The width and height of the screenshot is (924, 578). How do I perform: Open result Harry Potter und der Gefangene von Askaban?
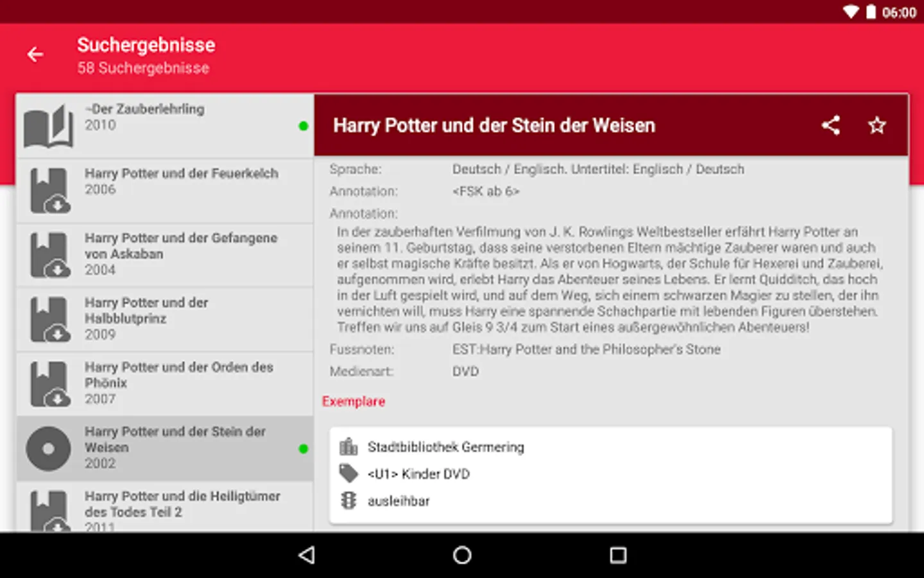165,255
